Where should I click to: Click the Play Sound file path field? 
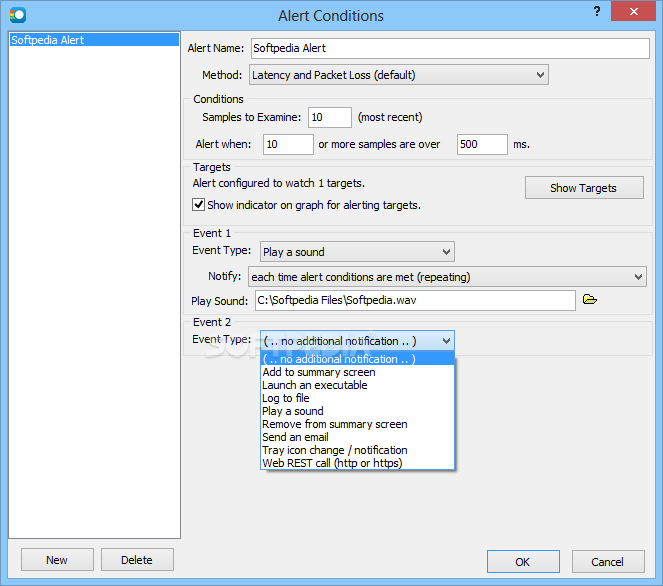415,300
